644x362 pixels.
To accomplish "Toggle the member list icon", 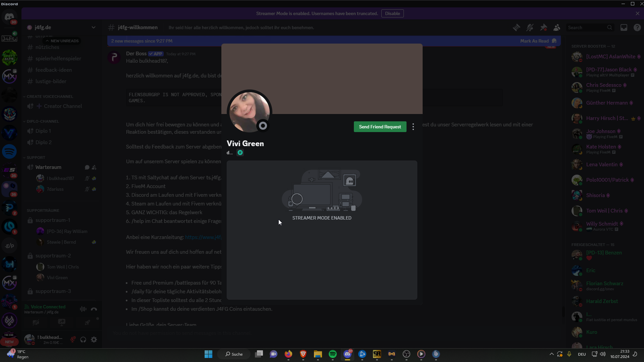I will [x=557, y=28].
